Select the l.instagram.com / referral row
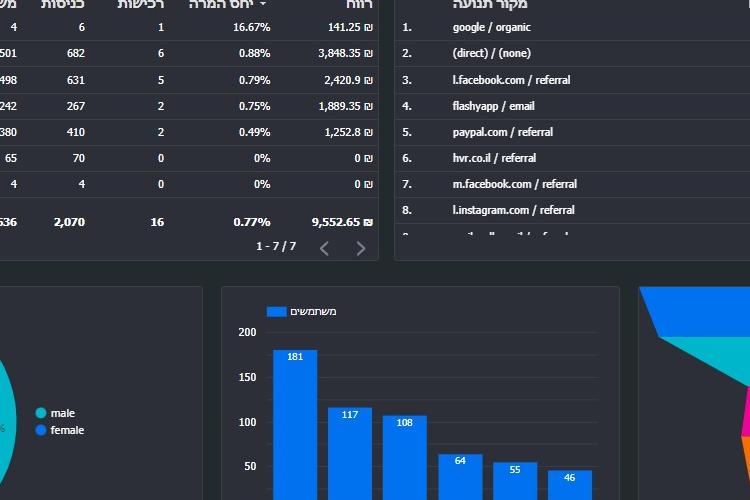The height and width of the screenshot is (500, 750). coord(572,210)
